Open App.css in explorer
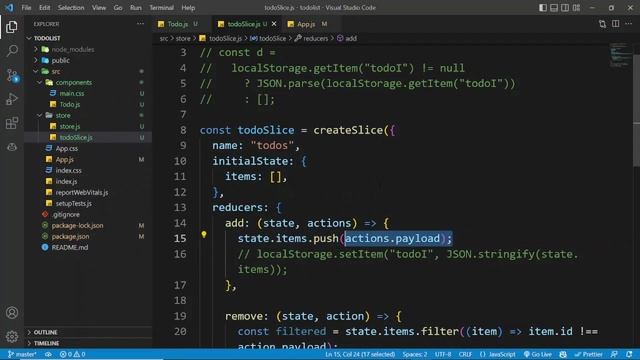Image resolution: width=640 pixels, height=360 pixels. pyautogui.click(x=67, y=149)
